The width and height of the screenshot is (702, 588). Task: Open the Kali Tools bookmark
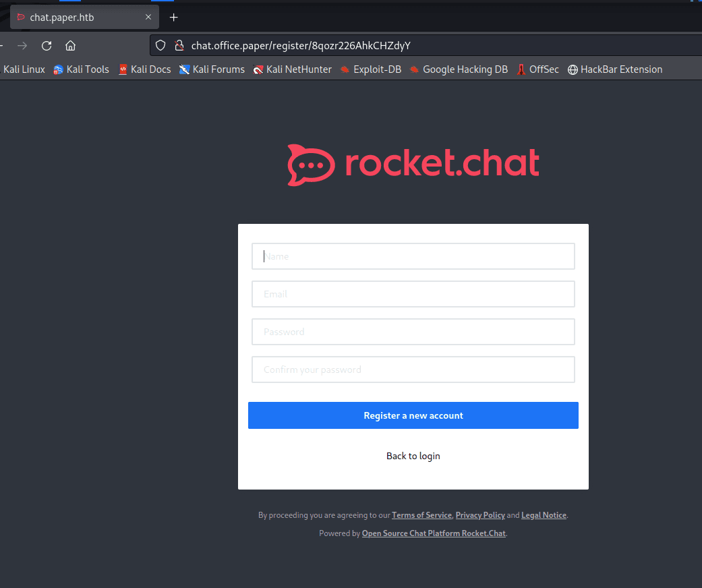tap(81, 69)
